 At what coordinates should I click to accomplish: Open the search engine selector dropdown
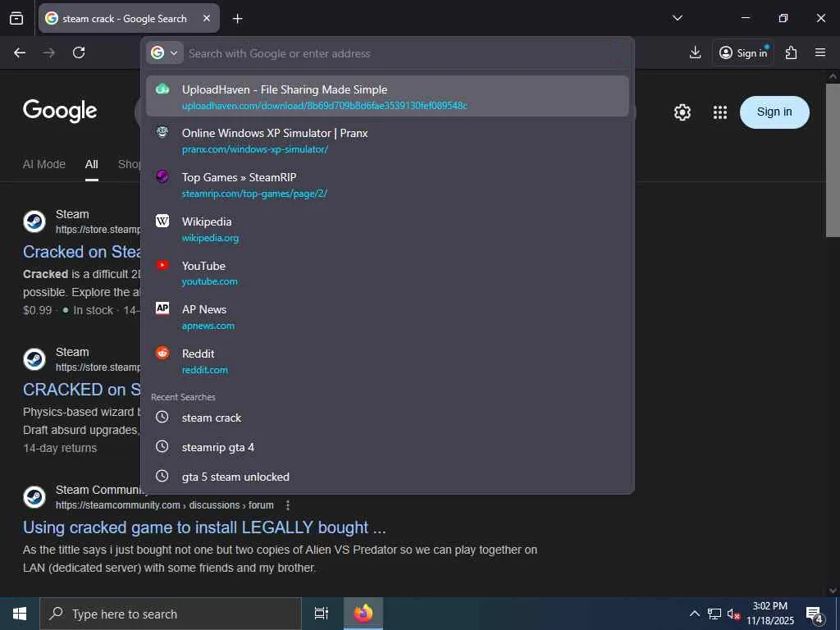(x=164, y=53)
